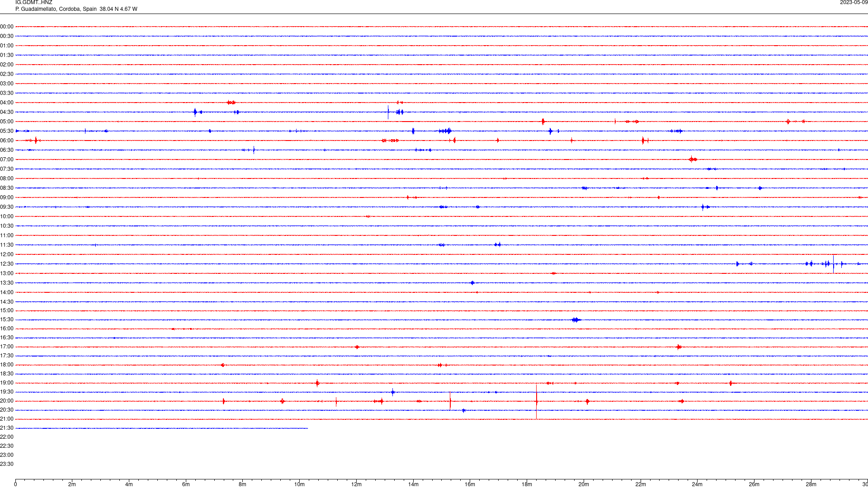This screenshot has width=868, height=488.
Task: Click the 24m tick on the time axis
Action: [x=697, y=484]
